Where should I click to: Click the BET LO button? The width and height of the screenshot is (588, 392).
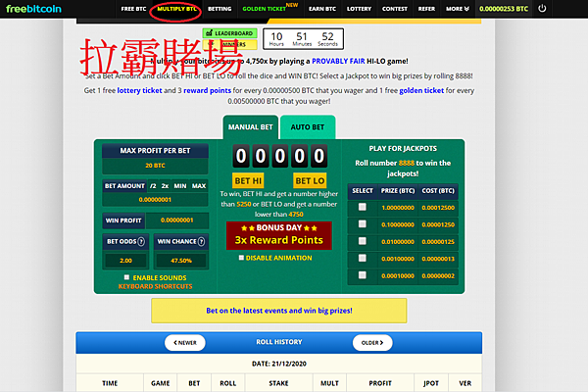[x=310, y=180]
